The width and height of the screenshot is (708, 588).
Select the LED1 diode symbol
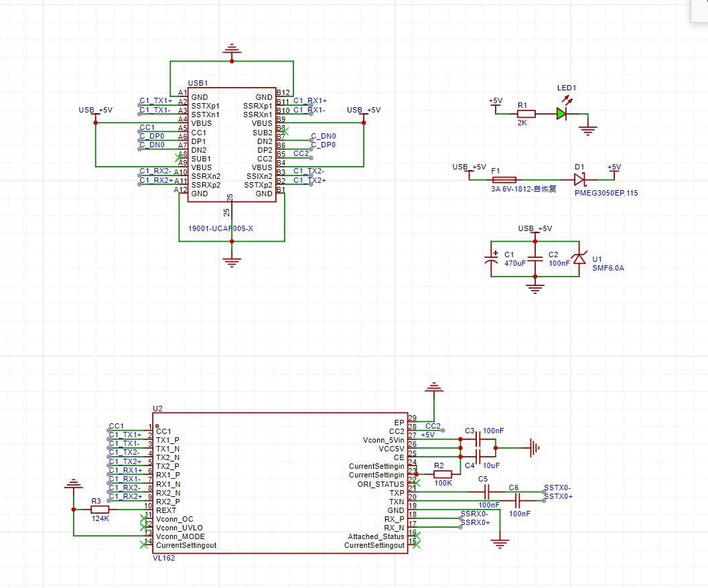(561, 114)
